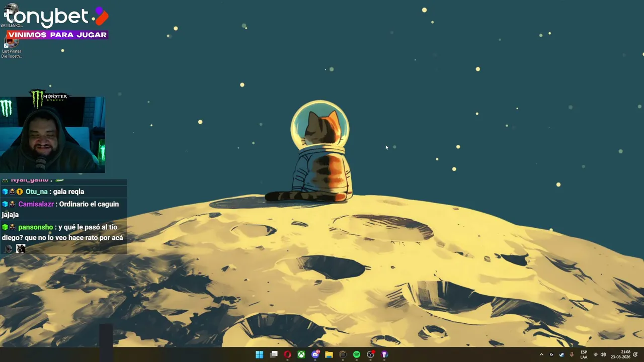Viewport: 644px width, 362px height.
Task: Open Discord from the taskbar
Action: [315, 354]
